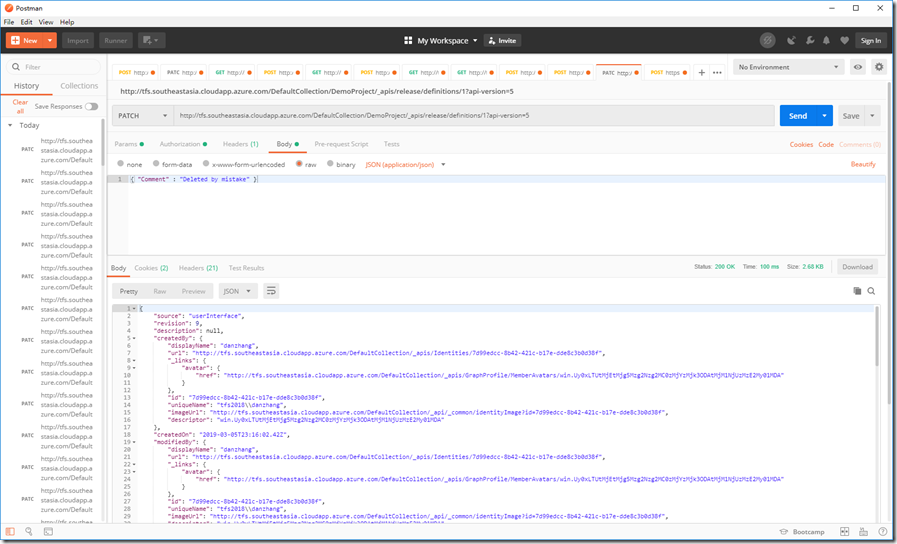Switch to two-pane layout icon
The width and height of the screenshot is (897, 544).
pos(844,532)
